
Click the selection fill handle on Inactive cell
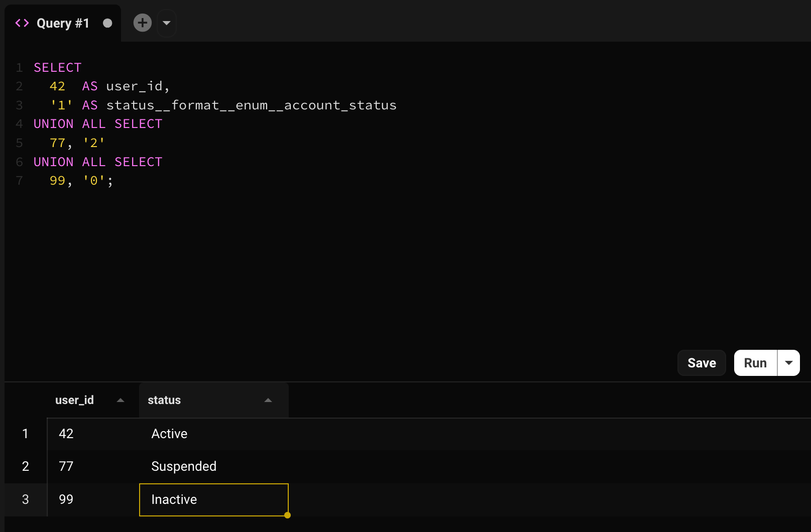[x=287, y=515]
